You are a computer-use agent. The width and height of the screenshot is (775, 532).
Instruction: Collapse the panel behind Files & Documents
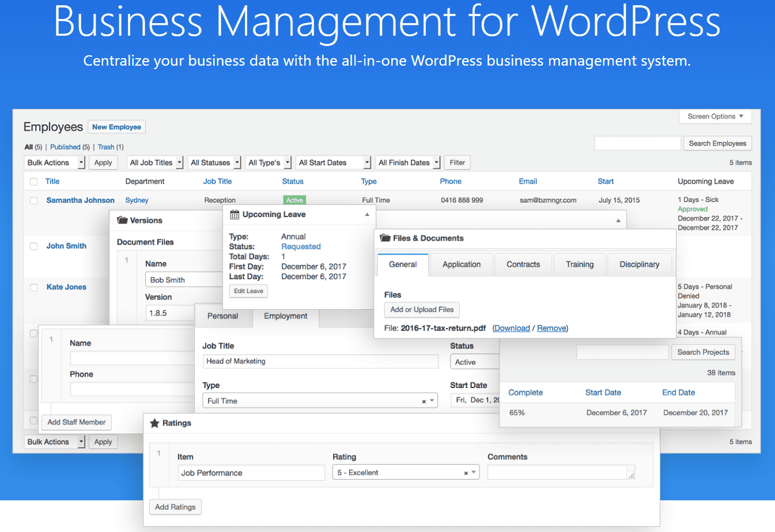click(618, 221)
